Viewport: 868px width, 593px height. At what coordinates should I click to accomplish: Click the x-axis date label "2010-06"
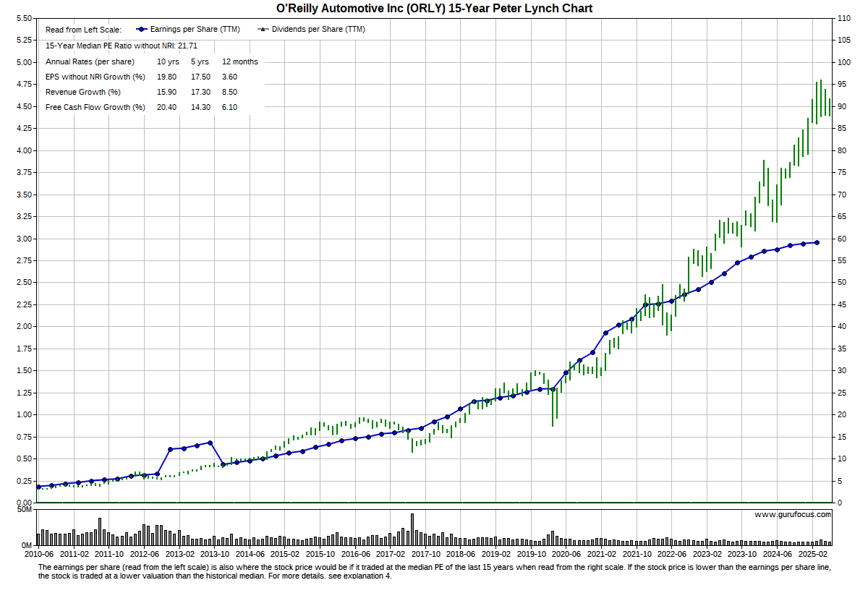coord(38,555)
